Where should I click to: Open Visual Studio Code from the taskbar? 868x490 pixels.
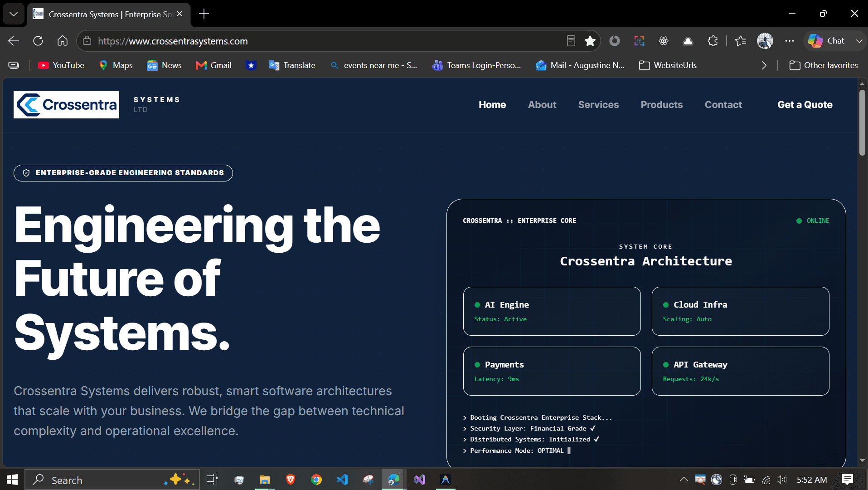tap(342, 480)
